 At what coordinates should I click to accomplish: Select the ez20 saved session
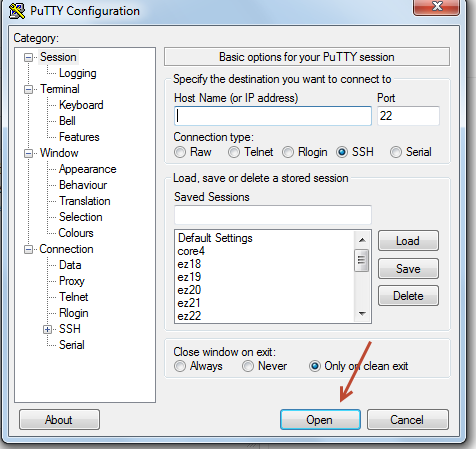(189, 290)
